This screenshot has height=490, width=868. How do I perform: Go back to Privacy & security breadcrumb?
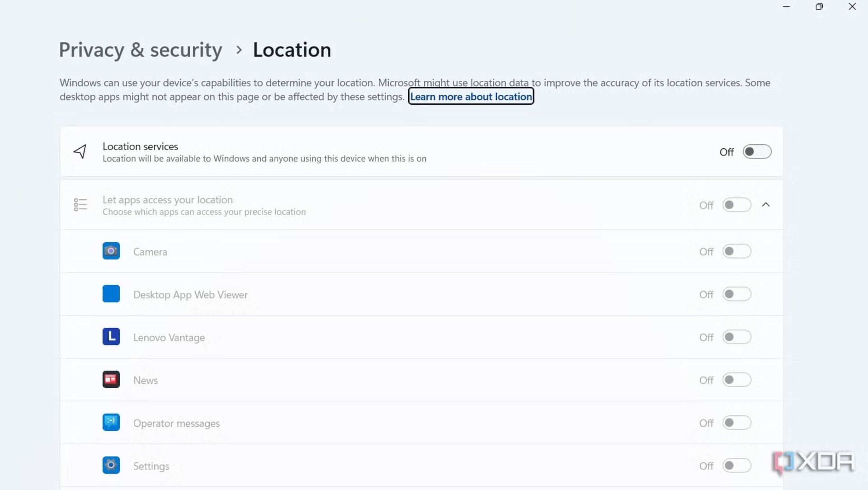[141, 50]
